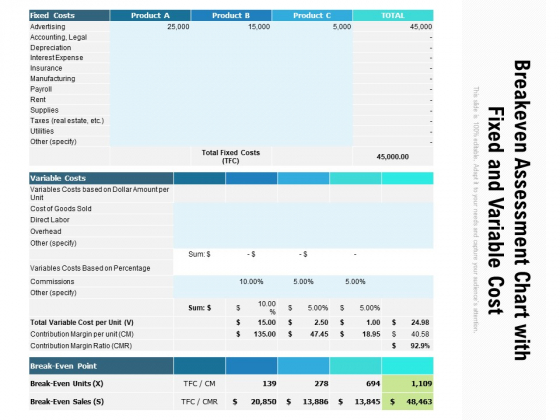Click the Interest Expense row label

pyautogui.click(x=56, y=58)
